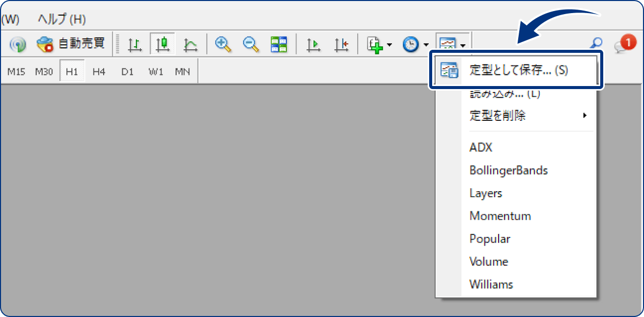The width and height of the screenshot is (644, 317).
Task: Open the periods clock dropdown arrow
Action: [426, 45]
